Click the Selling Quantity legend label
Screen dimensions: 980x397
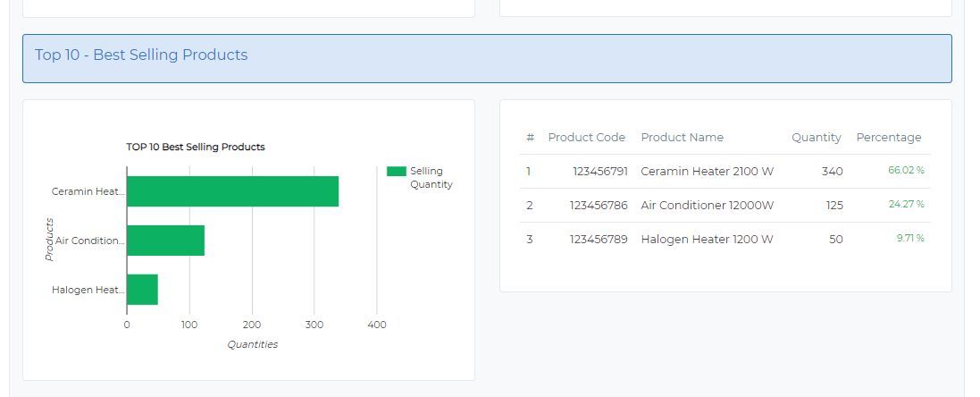[431, 178]
